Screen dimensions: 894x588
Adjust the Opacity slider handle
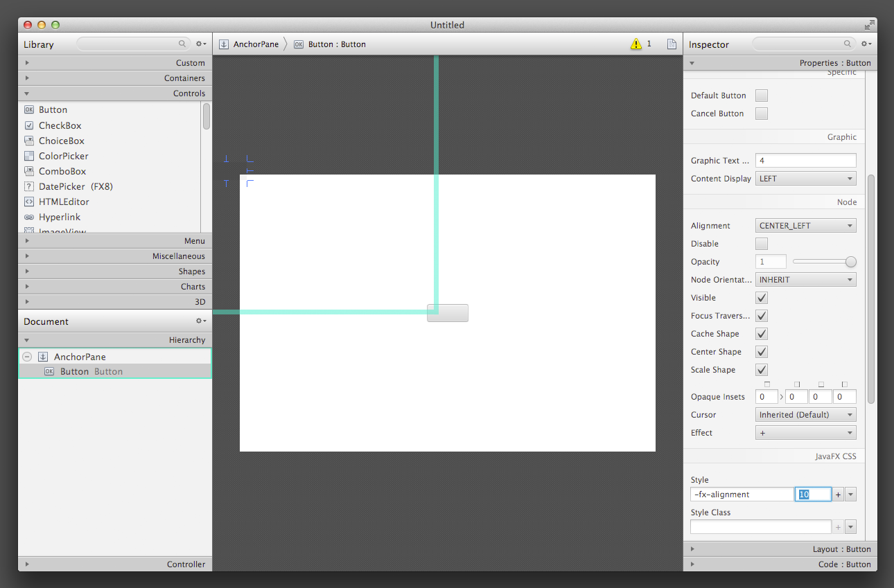[x=851, y=262]
